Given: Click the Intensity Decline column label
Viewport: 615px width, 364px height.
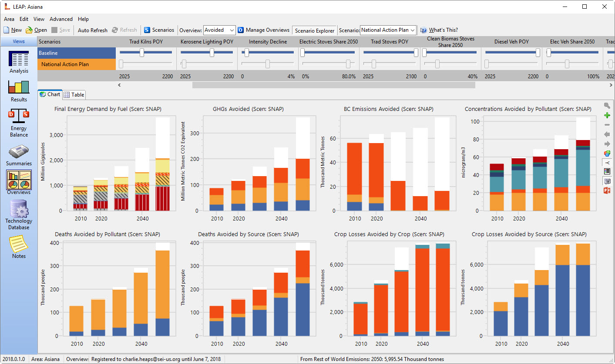Looking at the screenshot, I should tap(268, 42).
